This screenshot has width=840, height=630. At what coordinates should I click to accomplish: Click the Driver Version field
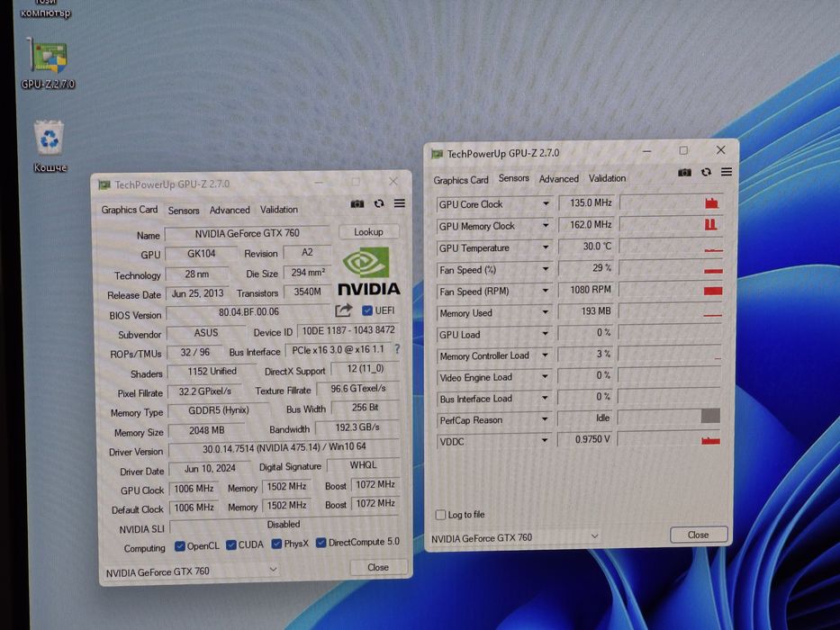284,447
